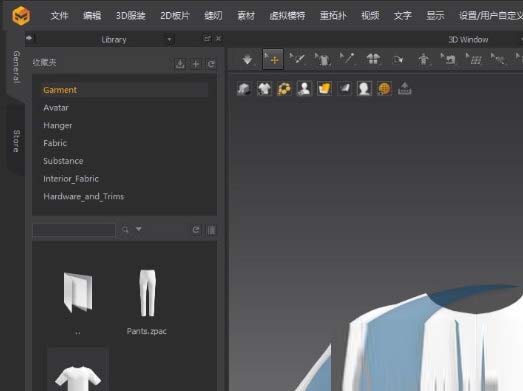Toggle the orange ring display icon
523x391 pixels.
[x=284, y=89]
